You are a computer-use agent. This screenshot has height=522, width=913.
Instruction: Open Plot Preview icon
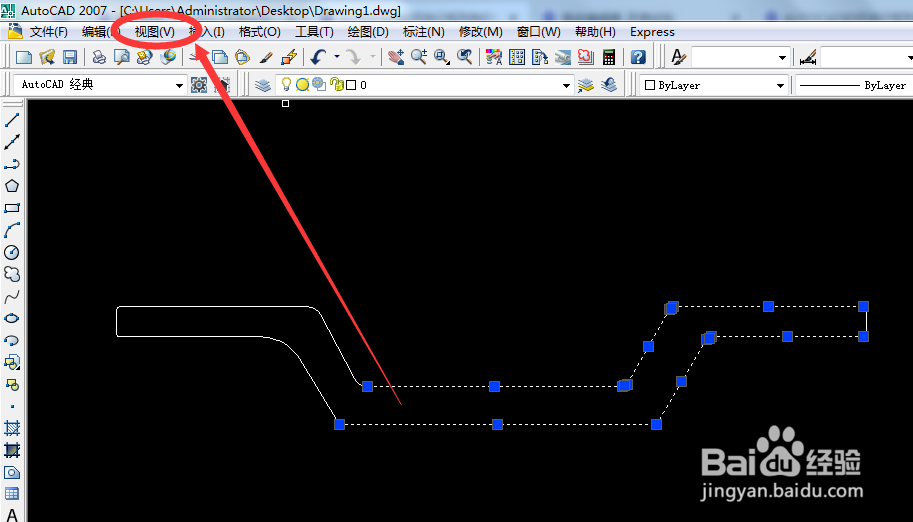coord(122,57)
